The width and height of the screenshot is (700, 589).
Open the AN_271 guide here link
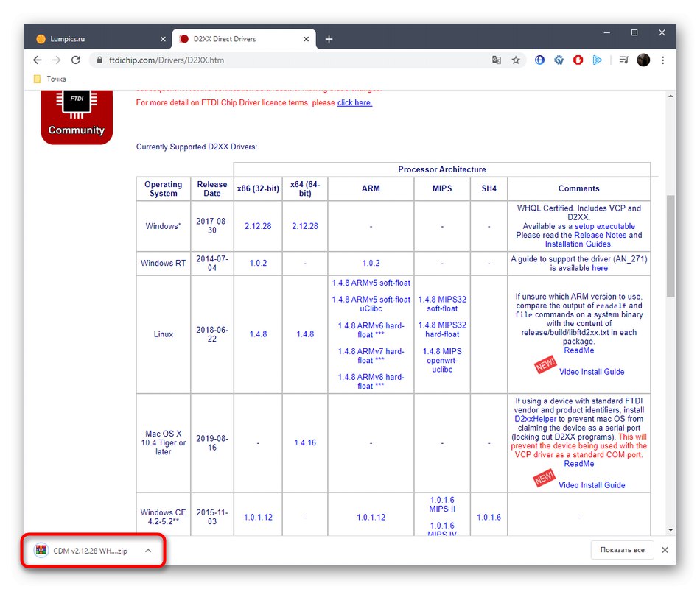pyautogui.click(x=600, y=268)
